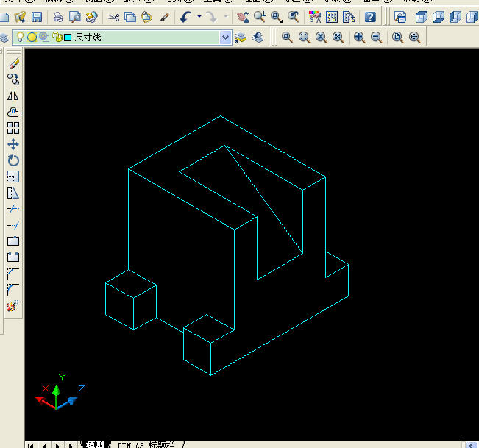Click the Match Properties paintbrush

(164, 17)
